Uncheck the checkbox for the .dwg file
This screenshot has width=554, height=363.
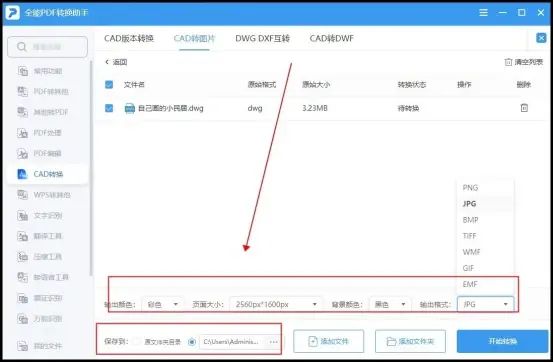tap(109, 108)
